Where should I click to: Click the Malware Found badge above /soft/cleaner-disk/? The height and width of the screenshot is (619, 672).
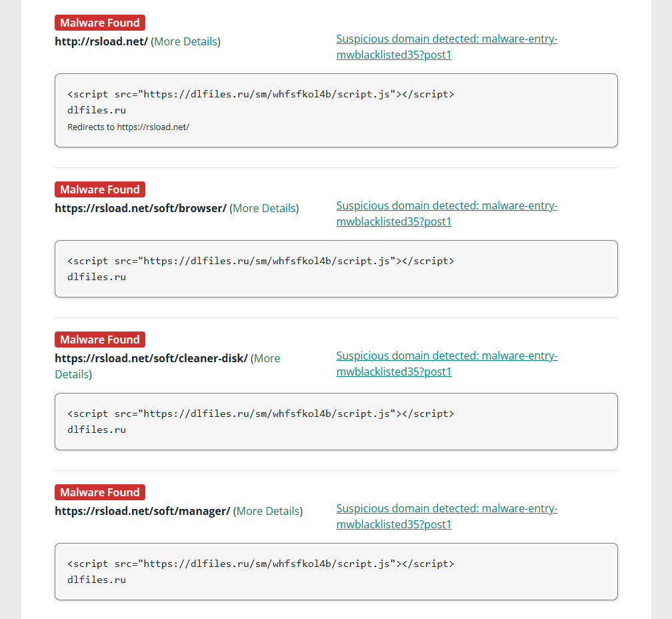[99, 340]
